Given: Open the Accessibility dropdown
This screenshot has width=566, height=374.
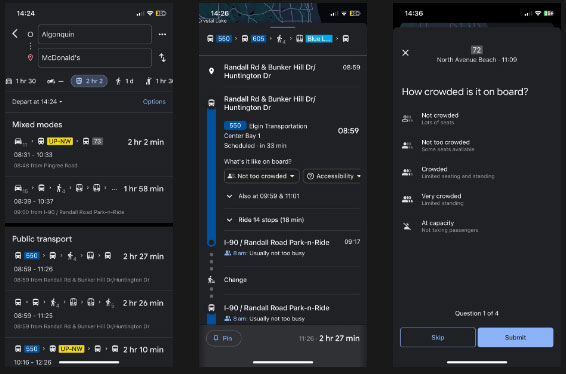Looking at the screenshot, I should (x=334, y=176).
